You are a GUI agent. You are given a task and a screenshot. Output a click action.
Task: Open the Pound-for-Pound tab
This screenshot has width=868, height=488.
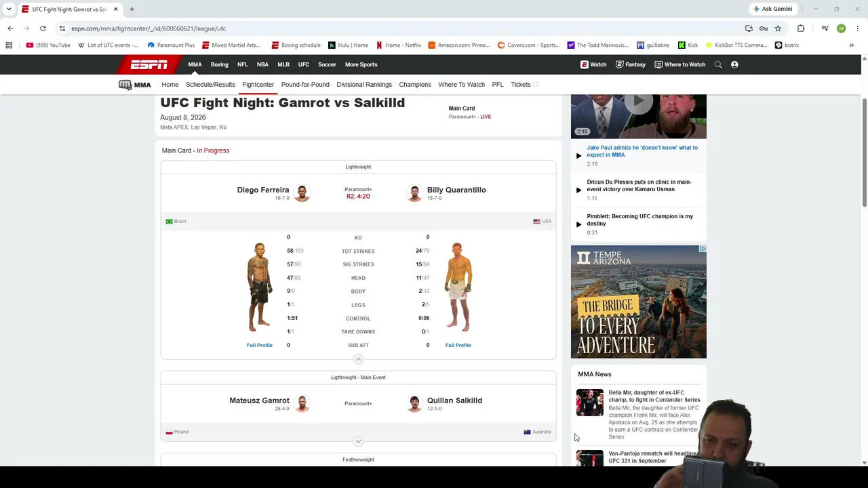305,85
